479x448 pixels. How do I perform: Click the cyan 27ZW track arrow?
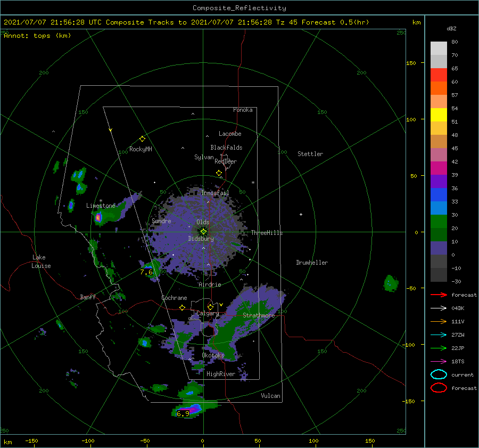coord(439,335)
